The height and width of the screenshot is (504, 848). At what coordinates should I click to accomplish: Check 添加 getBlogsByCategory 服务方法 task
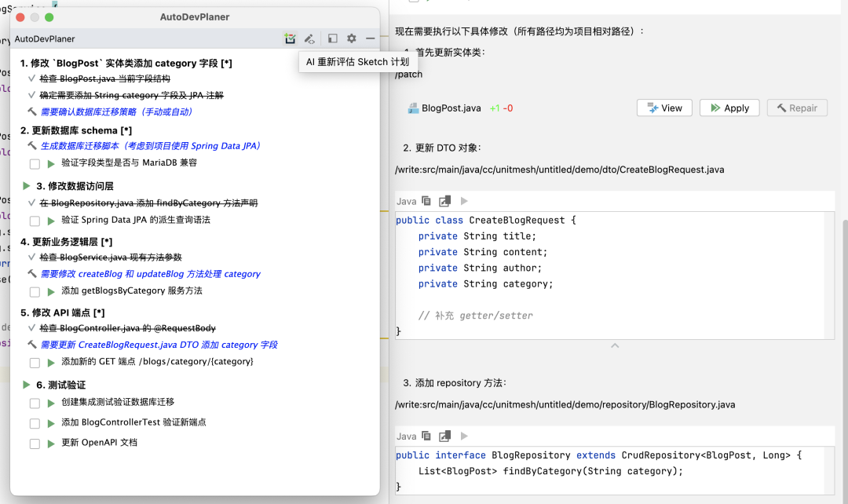click(34, 290)
